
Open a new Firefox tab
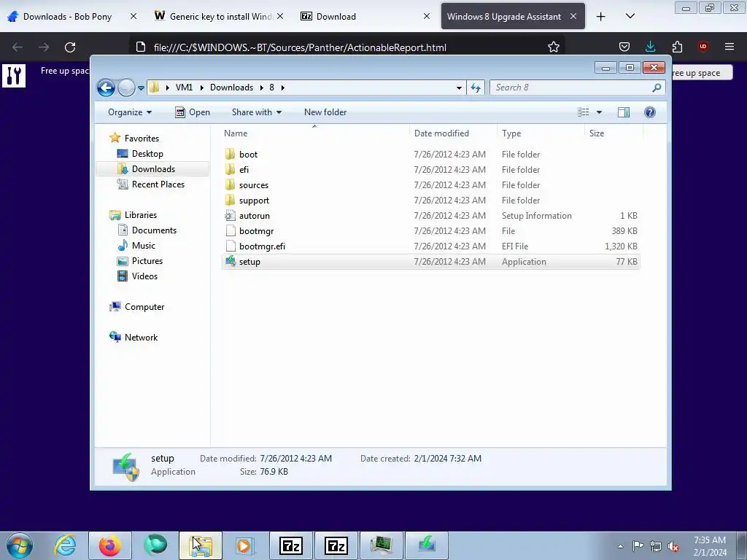pos(601,17)
